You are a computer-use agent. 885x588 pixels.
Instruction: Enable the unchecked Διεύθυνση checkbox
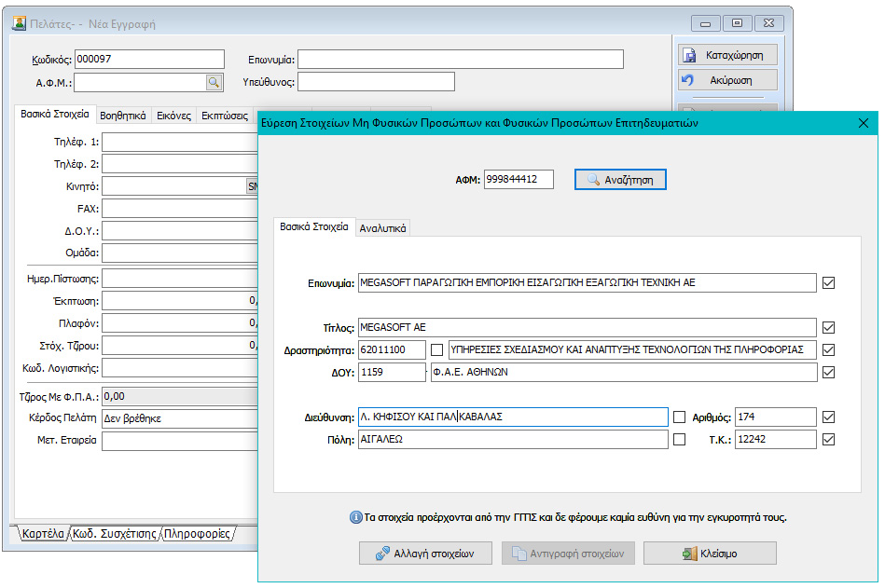click(x=679, y=417)
